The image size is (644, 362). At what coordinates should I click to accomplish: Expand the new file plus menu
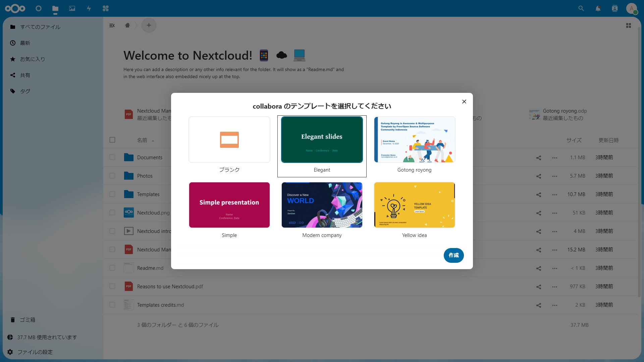tap(149, 25)
